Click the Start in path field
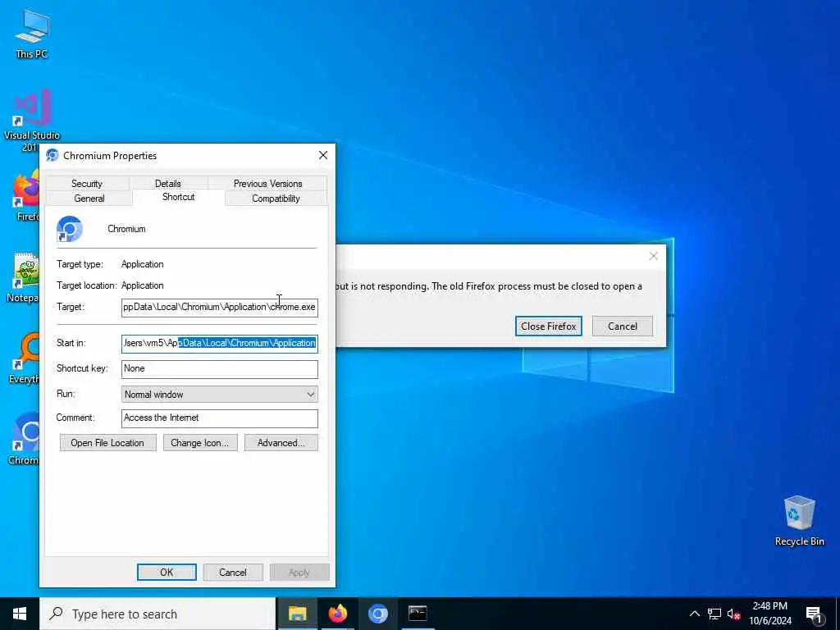 220,344
